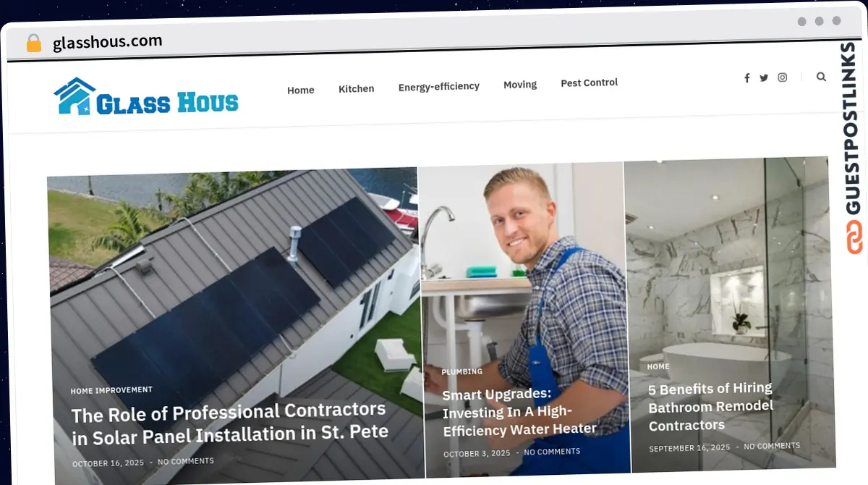Open the Pest Control menu item

click(x=590, y=83)
